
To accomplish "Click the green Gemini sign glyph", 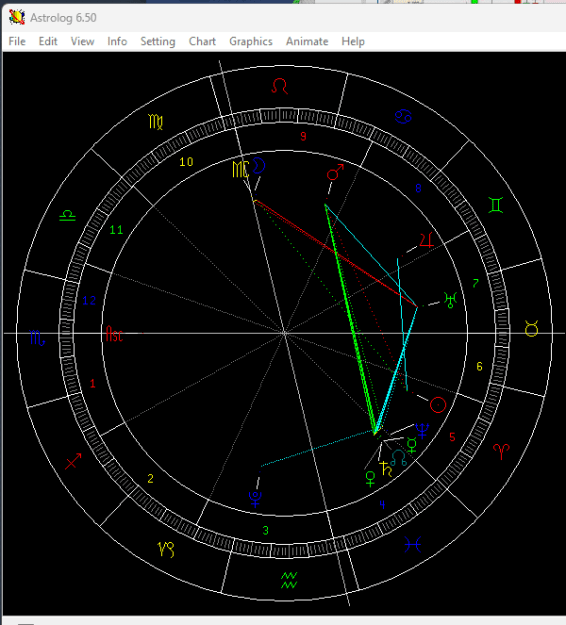I will point(496,205).
